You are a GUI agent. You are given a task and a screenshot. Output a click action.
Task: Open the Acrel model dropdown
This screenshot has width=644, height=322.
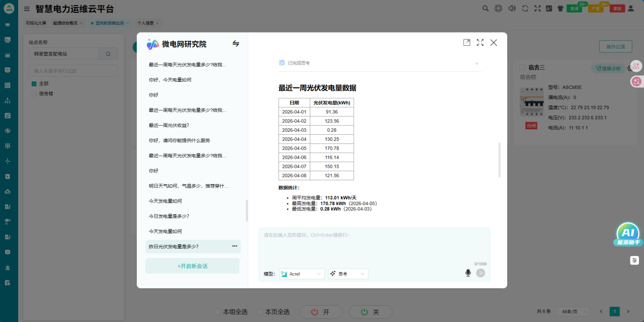pyautogui.click(x=302, y=274)
